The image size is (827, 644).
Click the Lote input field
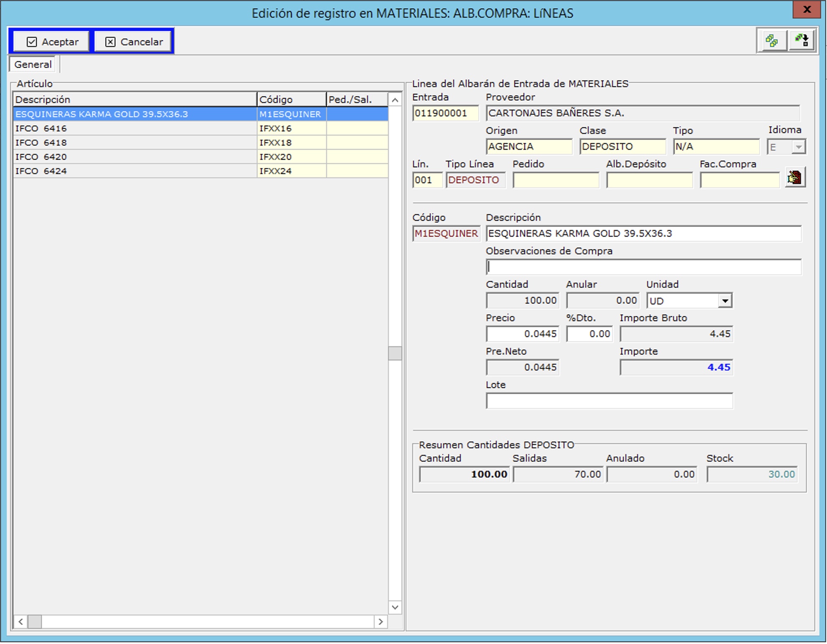coord(609,401)
